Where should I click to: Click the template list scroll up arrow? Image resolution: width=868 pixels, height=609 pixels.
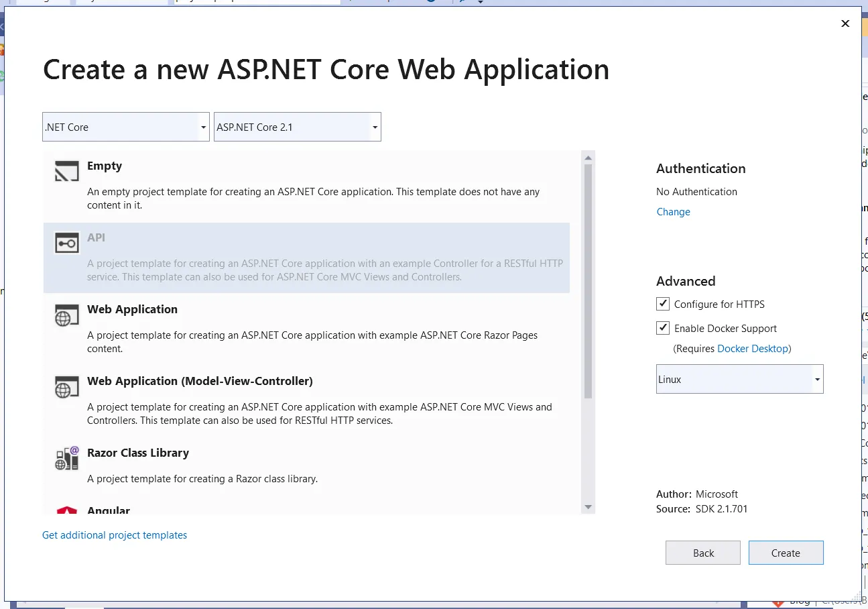click(588, 158)
